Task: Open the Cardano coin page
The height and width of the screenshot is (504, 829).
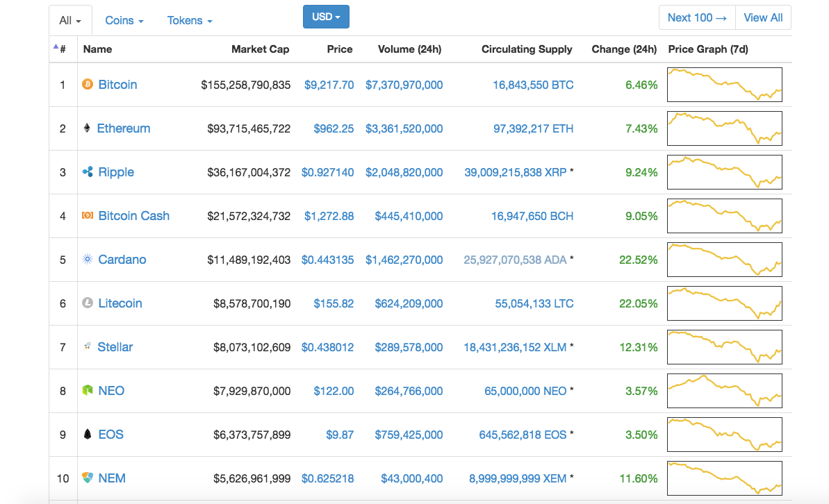Action: tap(122, 260)
